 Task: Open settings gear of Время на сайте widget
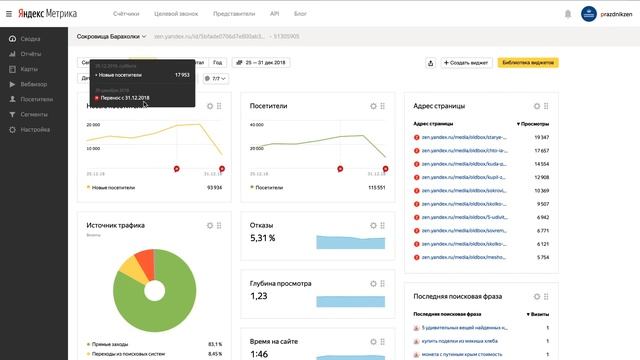tap(373, 342)
